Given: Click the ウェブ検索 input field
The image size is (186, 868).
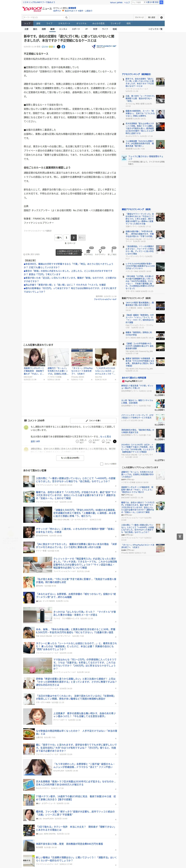Looking at the screenshot, I should click(137, 2).
